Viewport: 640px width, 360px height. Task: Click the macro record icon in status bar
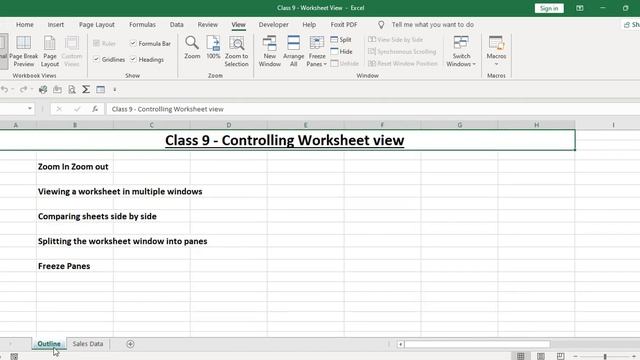(14, 356)
